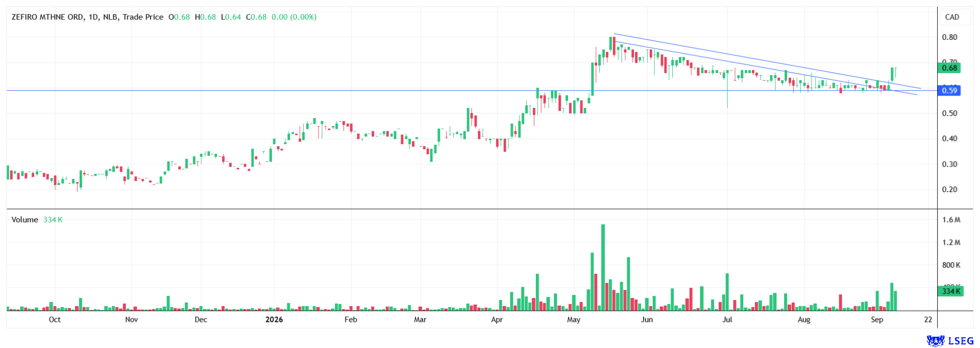The height and width of the screenshot is (348, 980).
Task: Click the CAD currency label
Action: click(952, 17)
